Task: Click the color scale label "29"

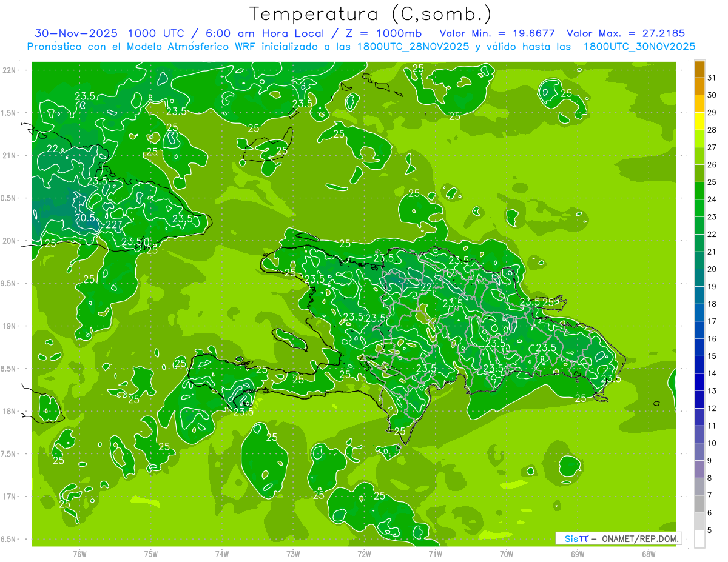Action: (x=712, y=112)
